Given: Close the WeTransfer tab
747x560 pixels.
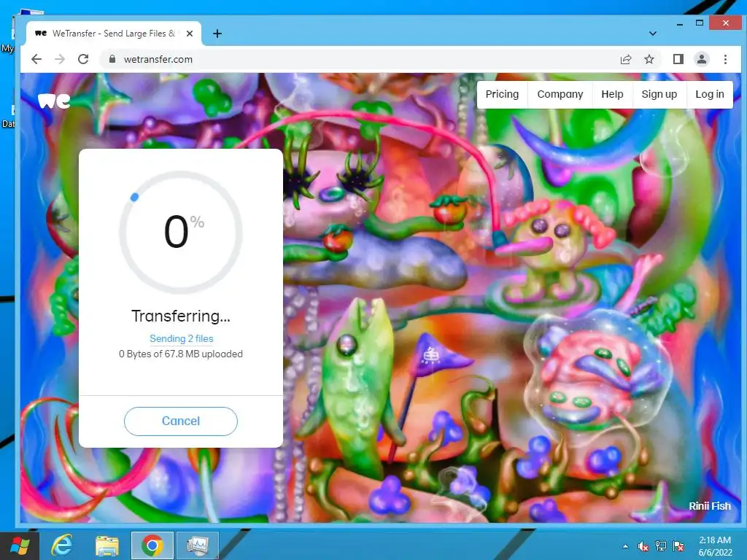Looking at the screenshot, I should (x=190, y=34).
